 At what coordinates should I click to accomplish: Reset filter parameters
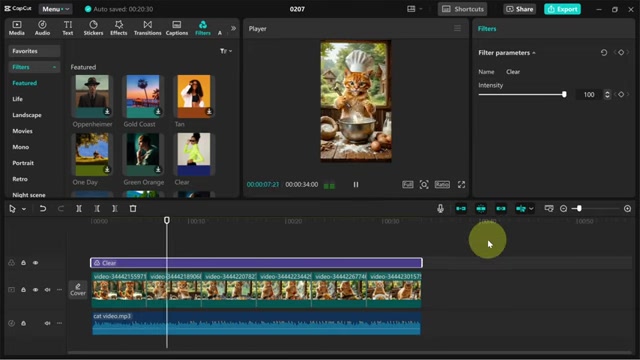tap(604, 53)
